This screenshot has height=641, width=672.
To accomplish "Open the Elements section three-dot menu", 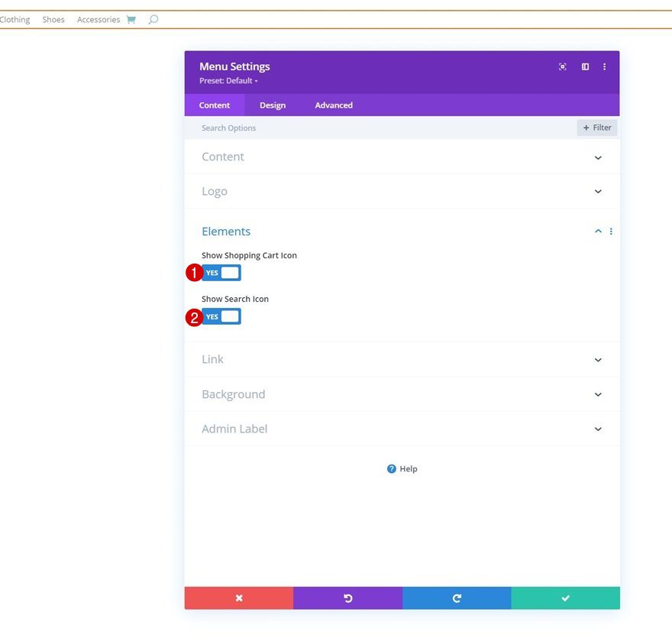I will click(610, 231).
